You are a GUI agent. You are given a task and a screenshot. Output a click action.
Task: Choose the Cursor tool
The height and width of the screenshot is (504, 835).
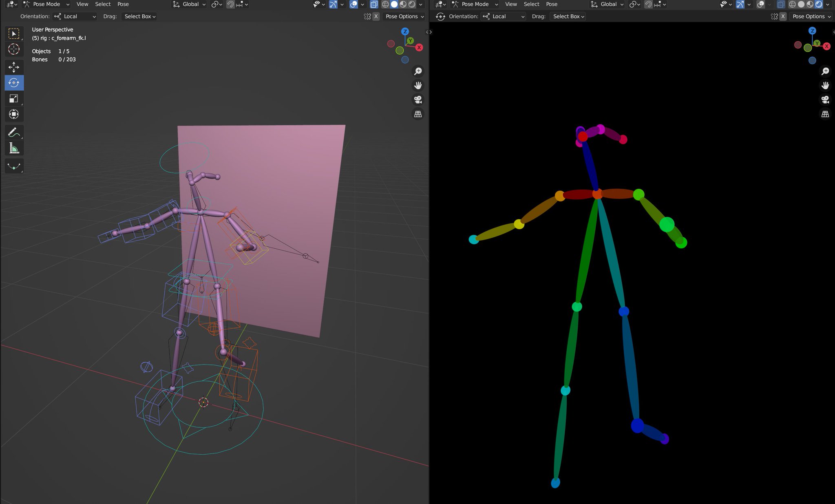coord(14,49)
